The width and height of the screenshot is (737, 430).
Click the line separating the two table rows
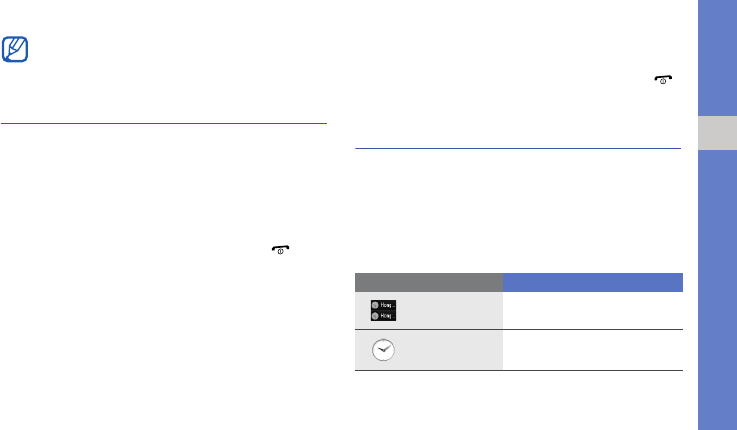(x=518, y=330)
